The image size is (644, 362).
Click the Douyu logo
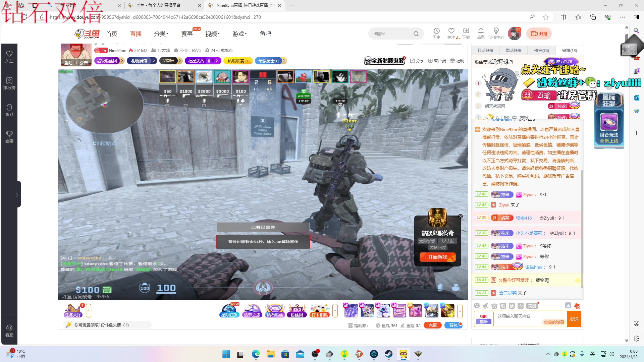pyautogui.click(x=87, y=34)
